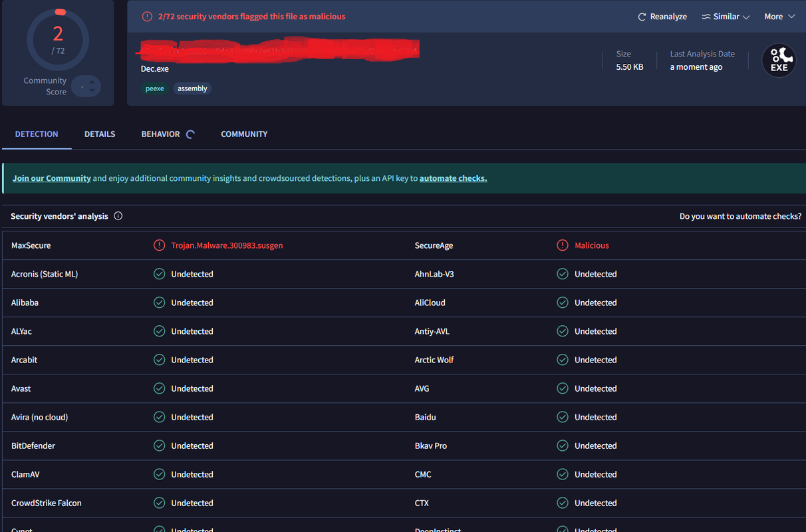The height and width of the screenshot is (532, 806).
Task: Click Alibaba undetected checkmark icon
Action: 159,303
